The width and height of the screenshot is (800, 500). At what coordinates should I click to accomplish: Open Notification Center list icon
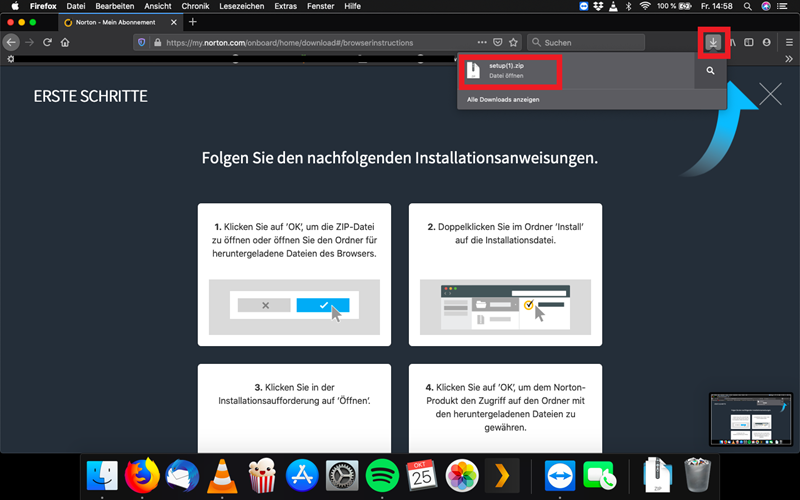point(782,6)
